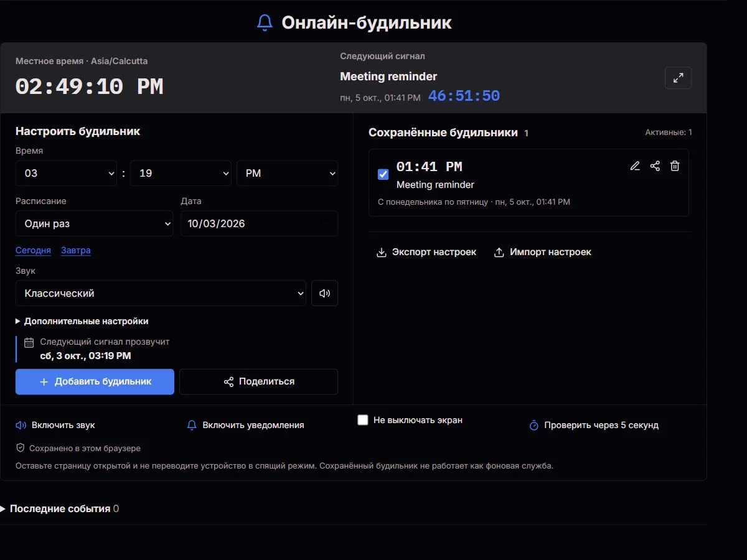The height and width of the screenshot is (560, 747).
Task: Click Meeting reminder title in next signal panel
Action: (x=388, y=76)
